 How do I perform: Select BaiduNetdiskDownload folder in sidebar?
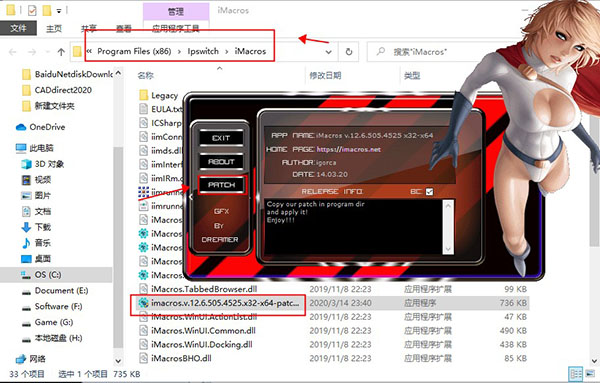[x=67, y=74]
